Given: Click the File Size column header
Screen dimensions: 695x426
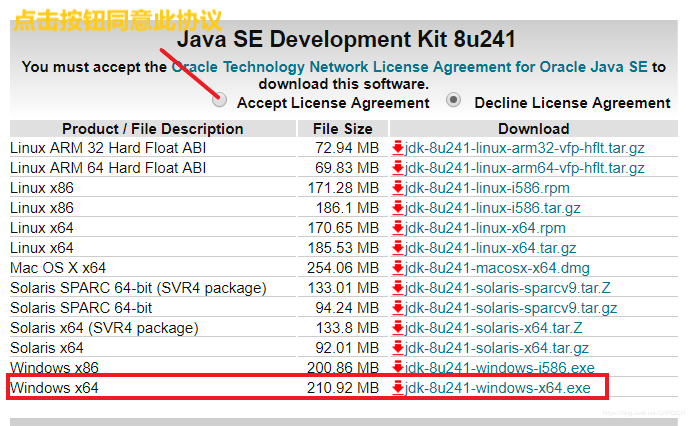Looking at the screenshot, I should (343, 129).
